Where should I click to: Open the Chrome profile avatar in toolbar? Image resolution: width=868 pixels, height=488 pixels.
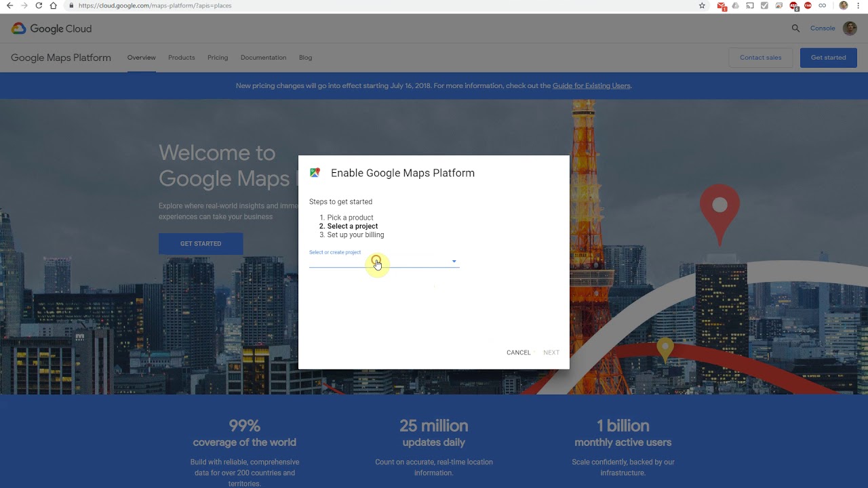pos(844,5)
